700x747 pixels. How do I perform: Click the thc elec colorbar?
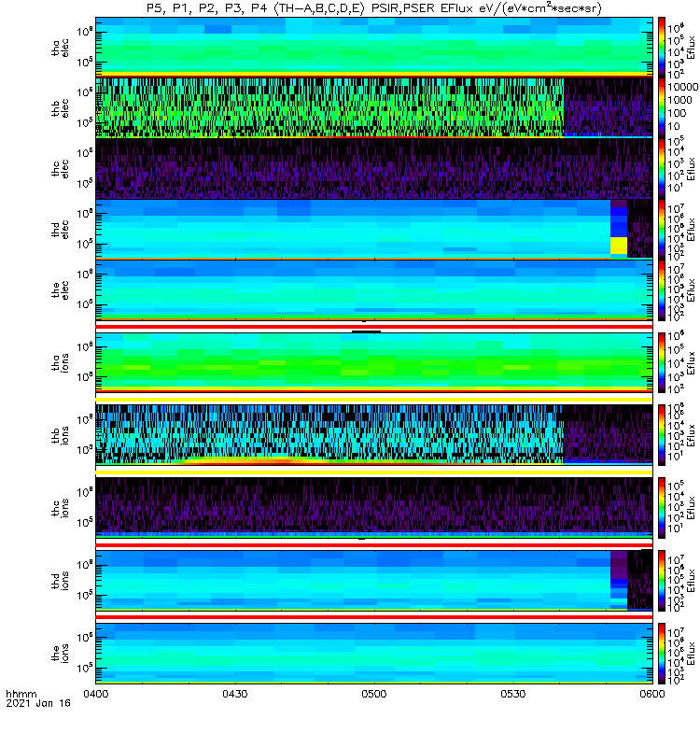(662, 169)
